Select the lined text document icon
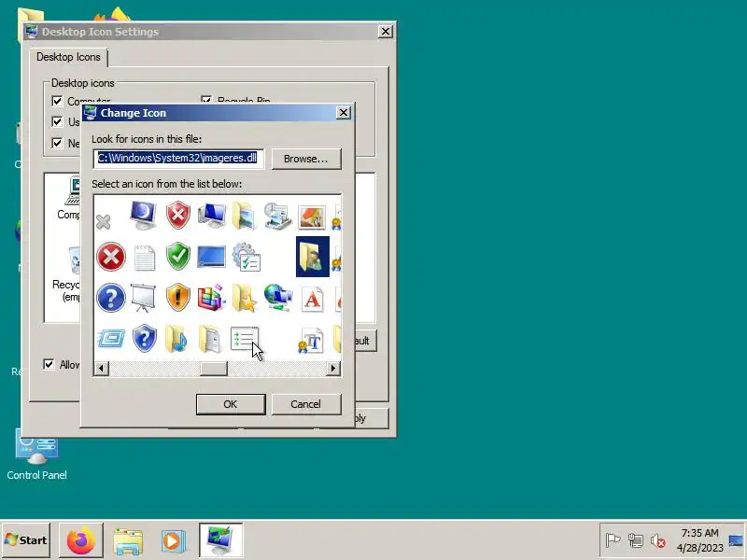 point(145,259)
